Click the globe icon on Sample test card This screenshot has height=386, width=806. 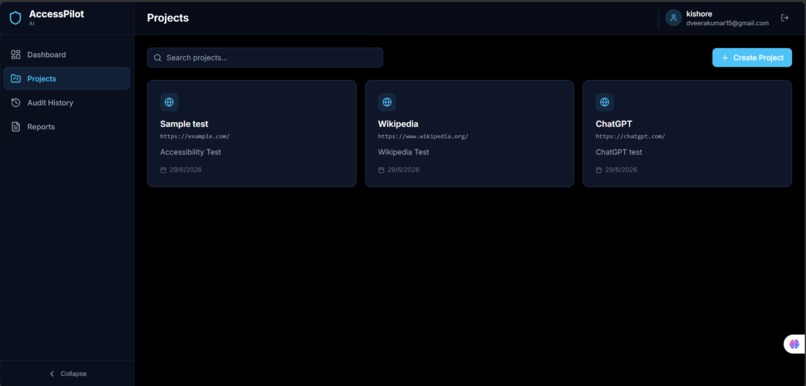point(169,102)
